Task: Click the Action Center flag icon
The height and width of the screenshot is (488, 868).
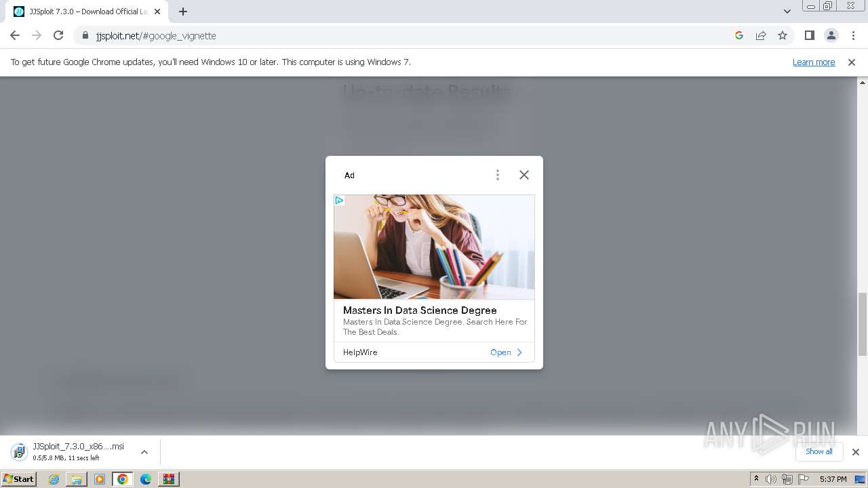Action: click(804, 479)
